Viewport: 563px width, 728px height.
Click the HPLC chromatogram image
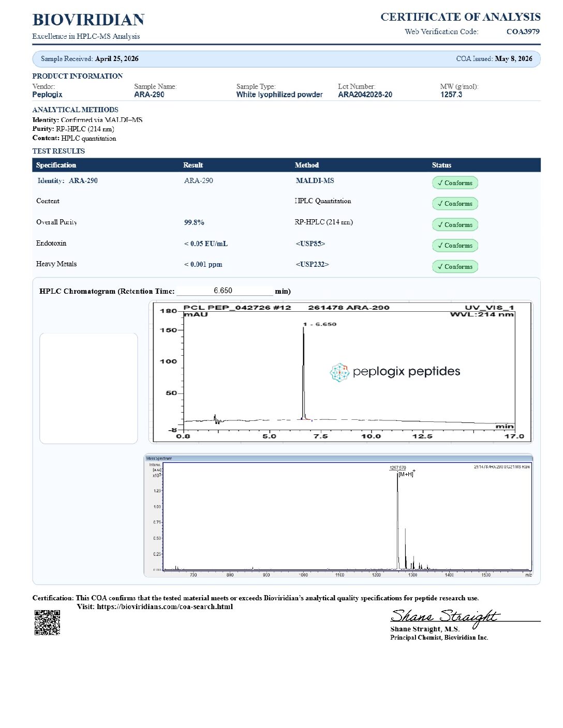pos(340,372)
